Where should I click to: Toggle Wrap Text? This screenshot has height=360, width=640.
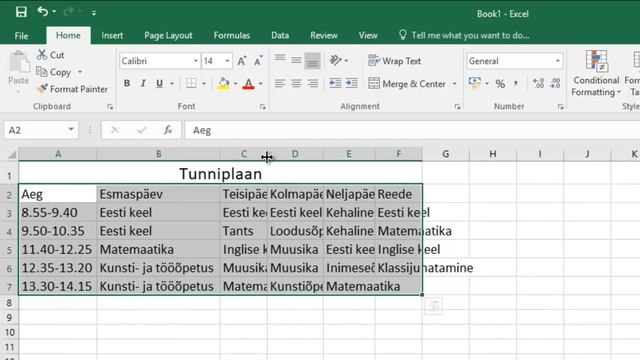tap(394, 61)
